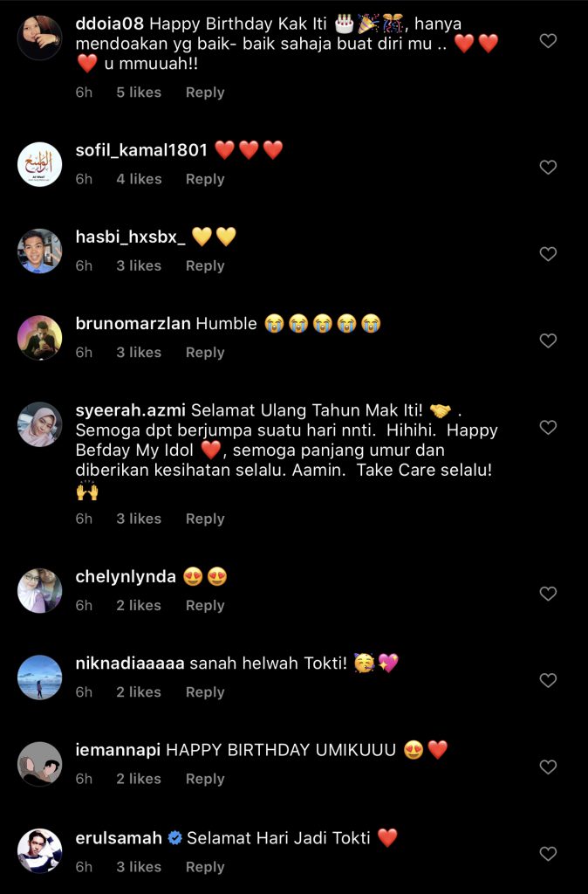The height and width of the screenshot is (894, 588).
Task: Like erulsamah's Selamat Hari Jadi comment
Action: (x=548, y=853)
